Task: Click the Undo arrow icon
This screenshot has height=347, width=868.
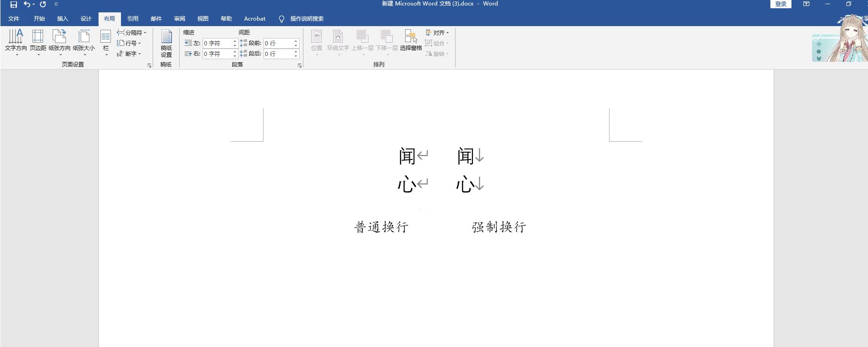Action: click(x=27, y=4)
